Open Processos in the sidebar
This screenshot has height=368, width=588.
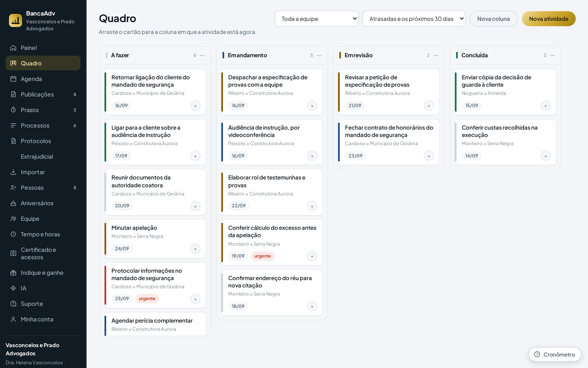tap(43, 126)
